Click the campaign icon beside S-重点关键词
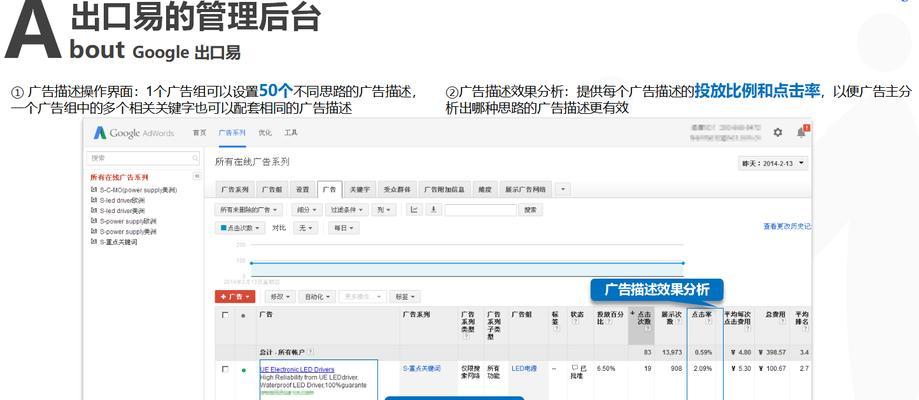 coord(94,242)
